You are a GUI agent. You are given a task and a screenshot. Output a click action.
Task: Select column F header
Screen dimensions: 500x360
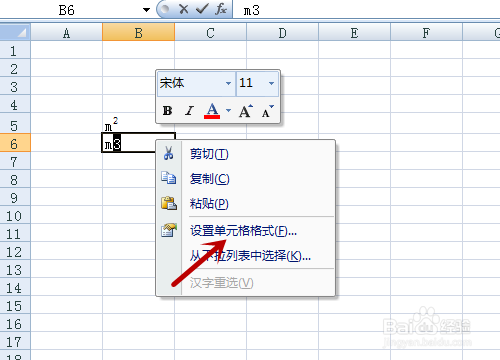pos(426,33)
